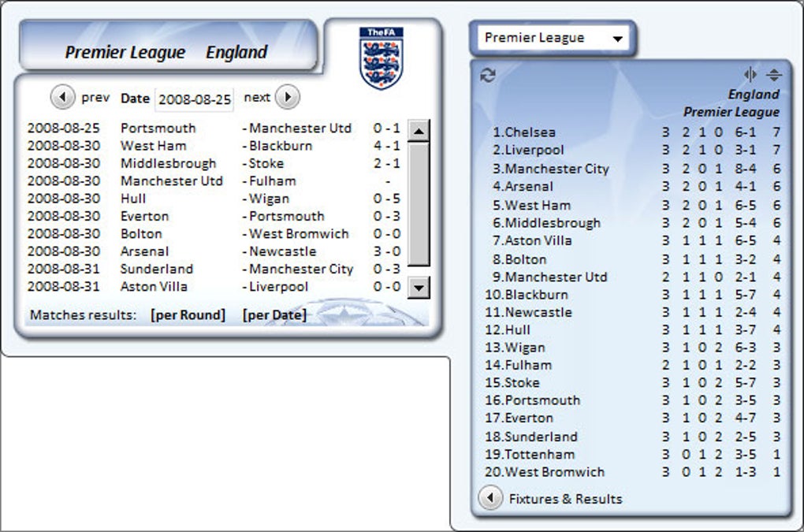Image resolution: width=804 pixels, height=532 pixels.
Task: Click the refresh icon in standings panel
Action: point(488,76)
